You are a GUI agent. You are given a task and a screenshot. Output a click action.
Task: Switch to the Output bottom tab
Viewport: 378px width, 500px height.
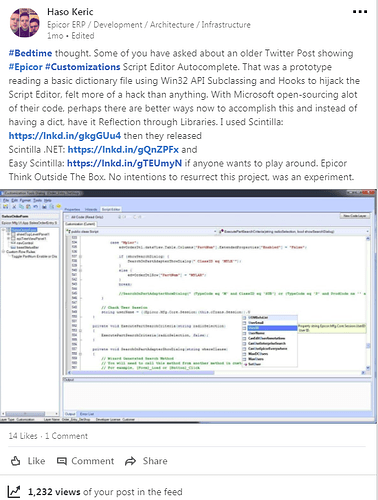tap(70, 414)
